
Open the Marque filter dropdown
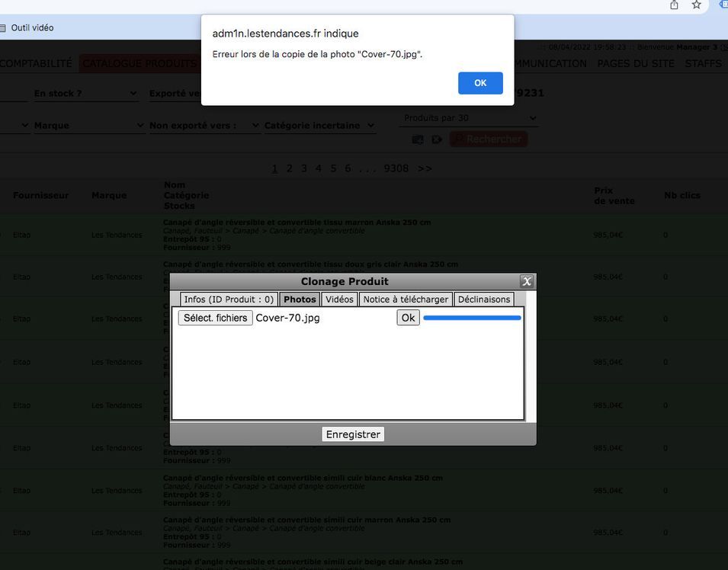click(x=88, y=126)
